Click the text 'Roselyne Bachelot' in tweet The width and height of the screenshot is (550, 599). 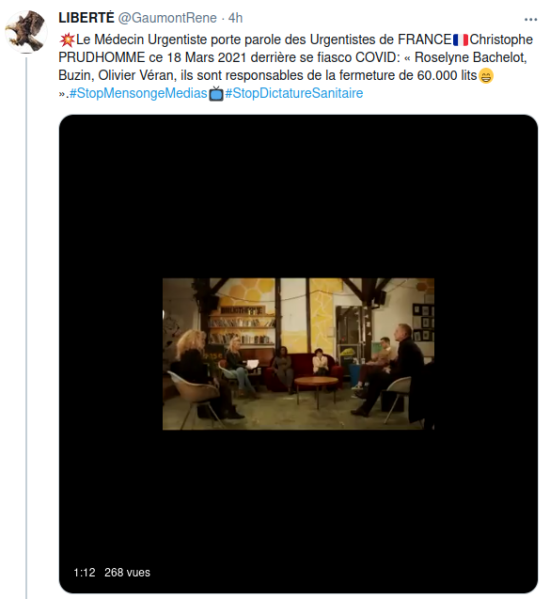coord(469,58)
